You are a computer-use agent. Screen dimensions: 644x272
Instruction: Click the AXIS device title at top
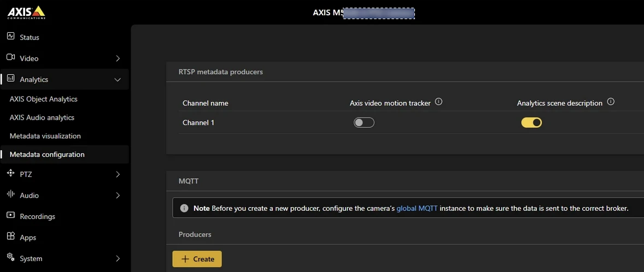click(x=364, y=13)
